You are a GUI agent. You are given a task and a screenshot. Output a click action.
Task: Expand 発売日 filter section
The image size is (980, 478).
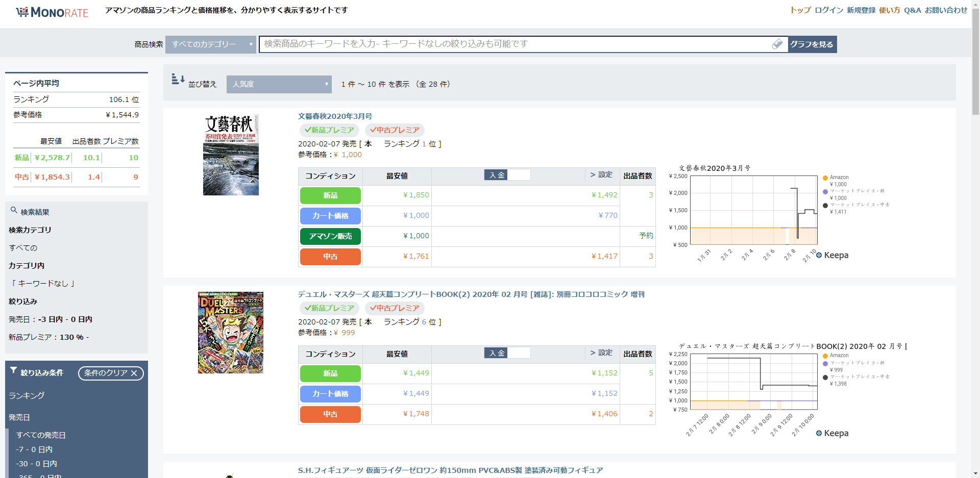[x=19, y=417]
